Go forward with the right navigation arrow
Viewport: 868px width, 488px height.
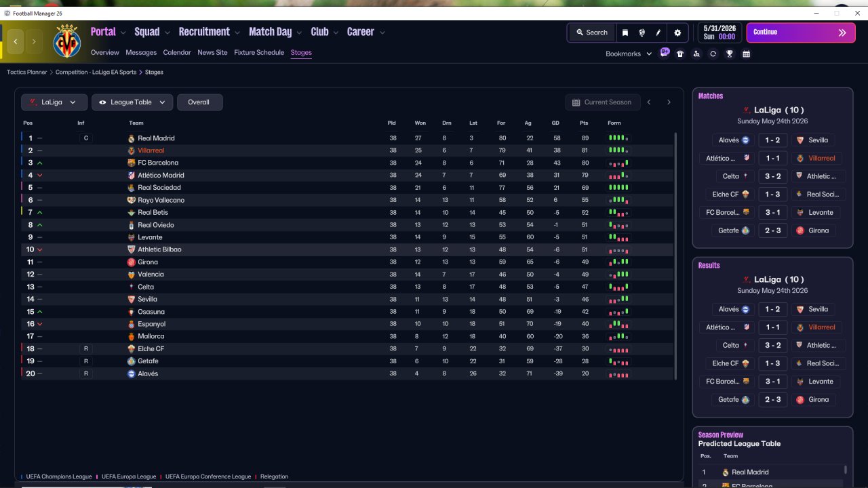pyautogui.click(x=34, y=41)
